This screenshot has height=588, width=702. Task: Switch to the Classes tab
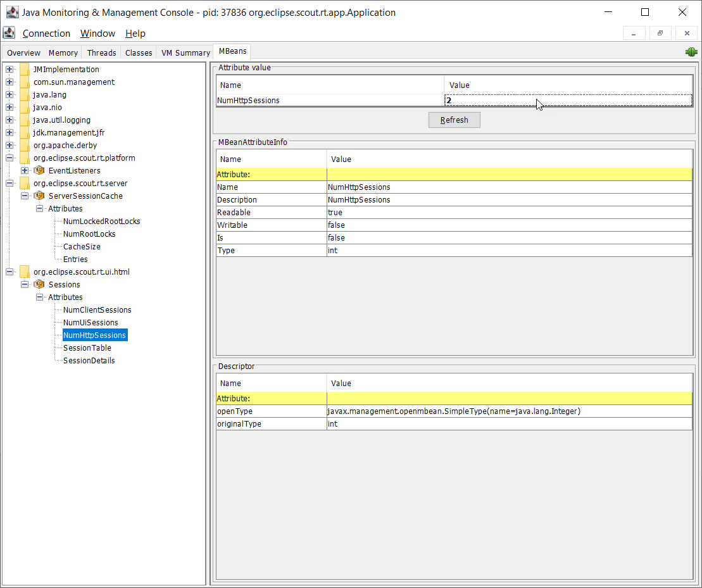pos(139,53)
